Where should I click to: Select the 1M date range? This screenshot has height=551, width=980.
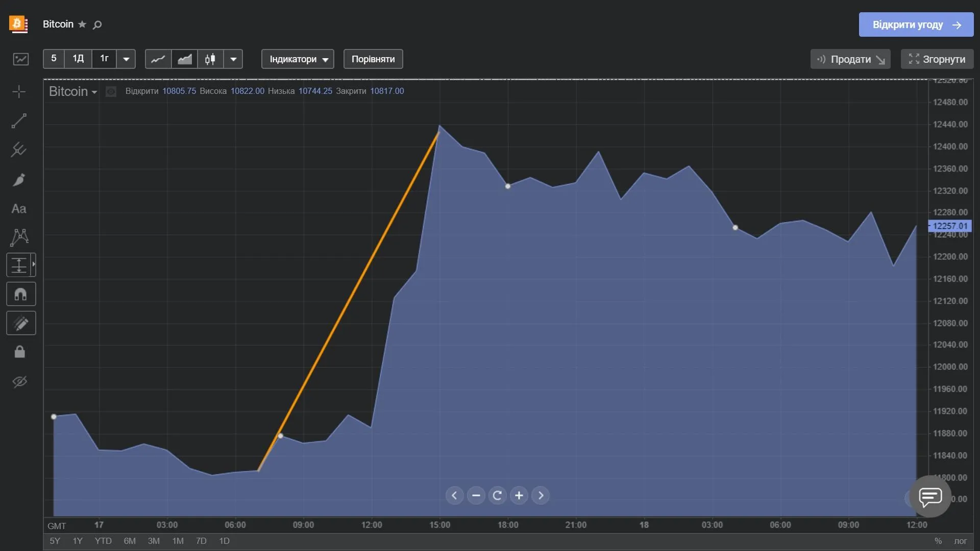pyautogui.click(x=178, y=541)
